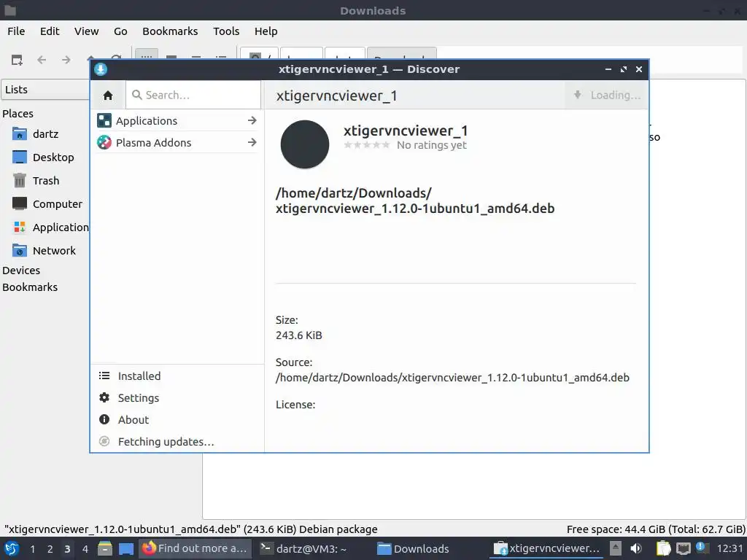The width and height of the screenshot is (747, 560).
Task: Click the xtigervncviewer_1 page heading
Action: [336, 96]
